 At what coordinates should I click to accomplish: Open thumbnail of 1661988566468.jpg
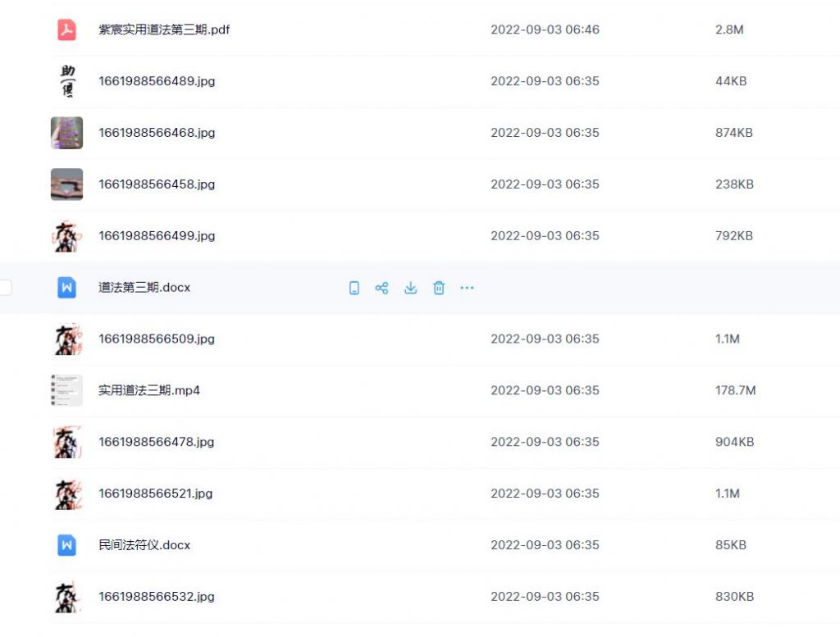coord(66,133)
